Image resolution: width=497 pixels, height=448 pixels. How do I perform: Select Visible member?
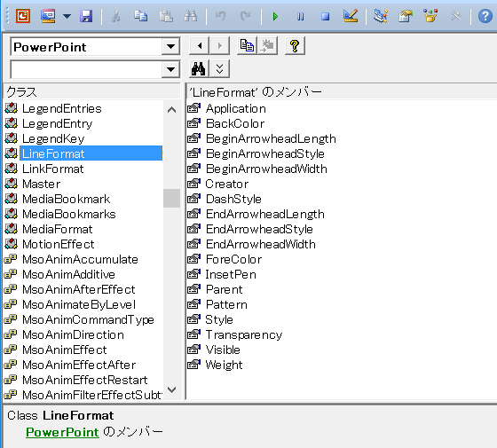223,350
